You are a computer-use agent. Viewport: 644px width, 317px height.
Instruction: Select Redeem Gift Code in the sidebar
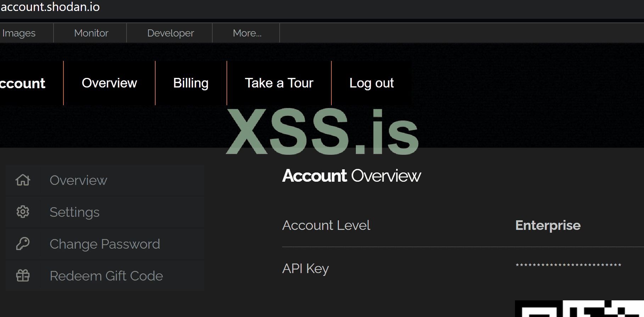[105, 276]
